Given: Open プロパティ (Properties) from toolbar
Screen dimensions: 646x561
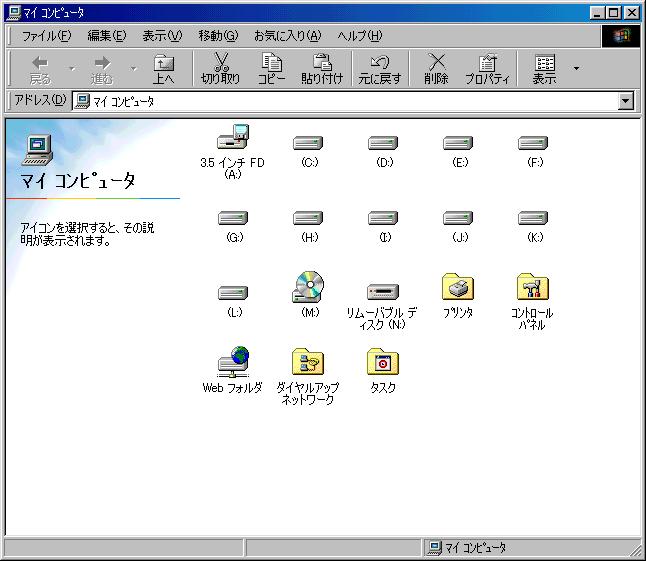Looking at the screenshot, I should click(x=487, y=69).
